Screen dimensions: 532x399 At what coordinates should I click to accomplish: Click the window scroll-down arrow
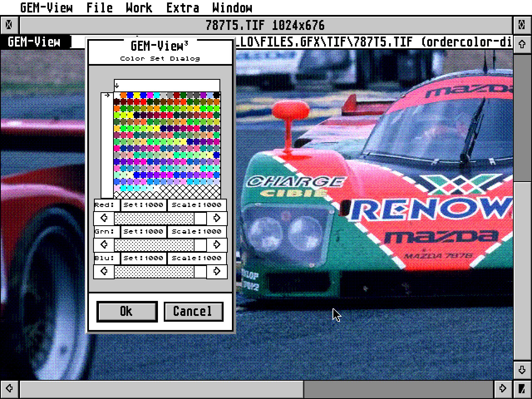pos(522,369)
